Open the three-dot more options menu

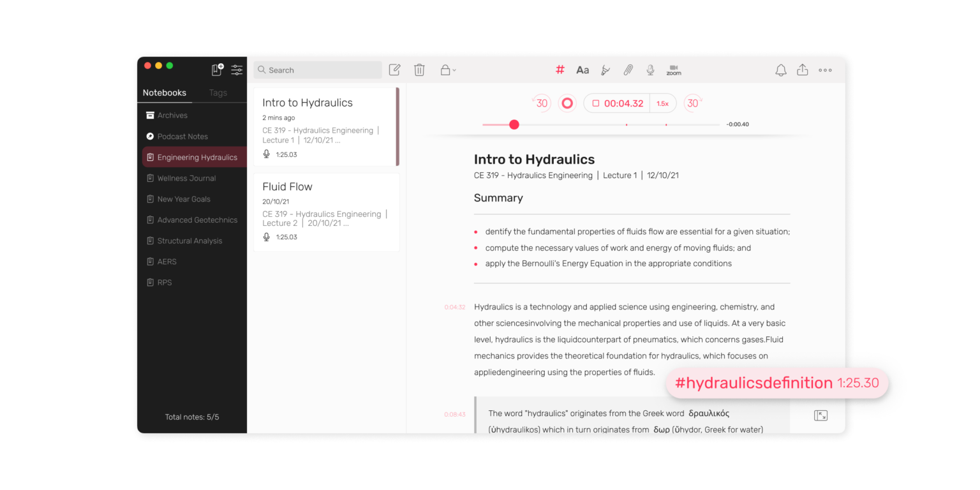tap(825, 70)
